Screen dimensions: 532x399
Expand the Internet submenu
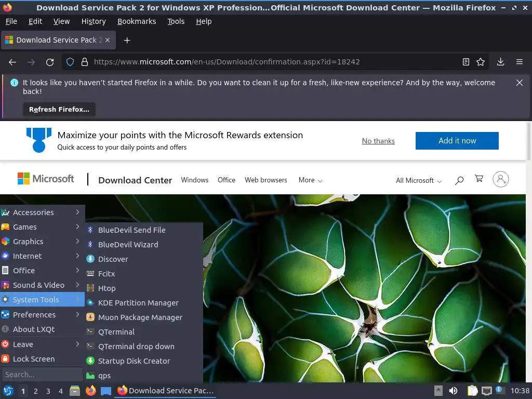42,256
